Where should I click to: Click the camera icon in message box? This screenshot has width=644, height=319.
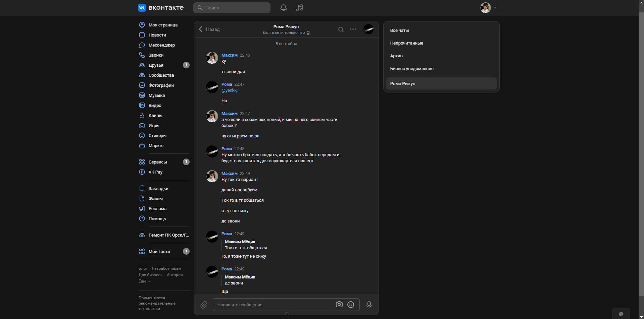[x=339, y=305]
